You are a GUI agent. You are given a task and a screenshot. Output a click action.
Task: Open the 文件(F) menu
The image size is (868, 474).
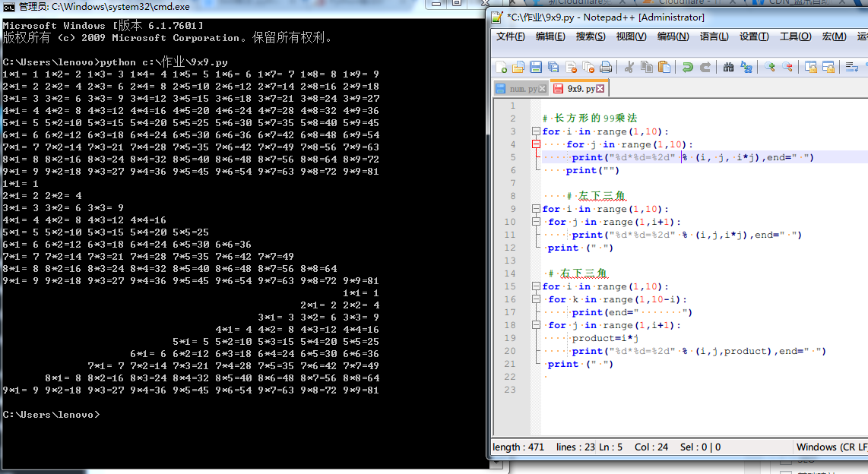coord(511,36)
